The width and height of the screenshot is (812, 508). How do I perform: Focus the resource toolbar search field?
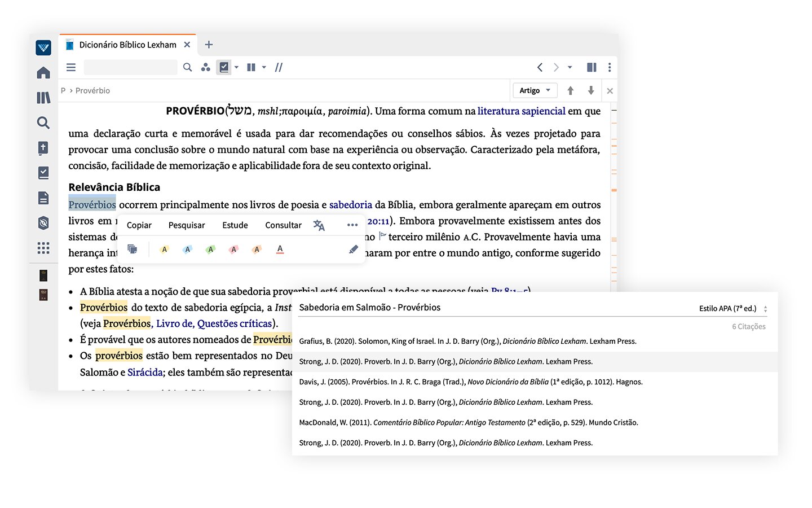pyautogui.click(x=130, y=67)
